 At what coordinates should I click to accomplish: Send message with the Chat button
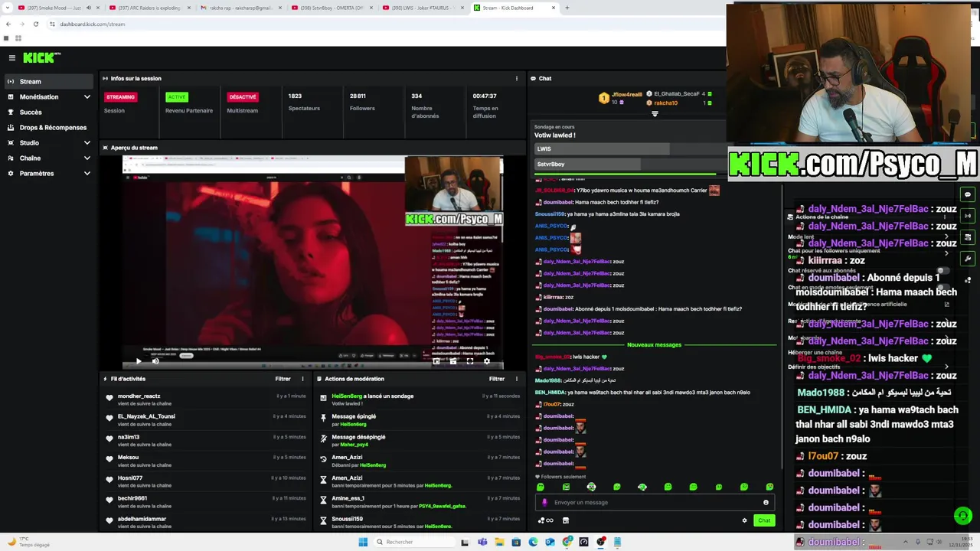764,520
